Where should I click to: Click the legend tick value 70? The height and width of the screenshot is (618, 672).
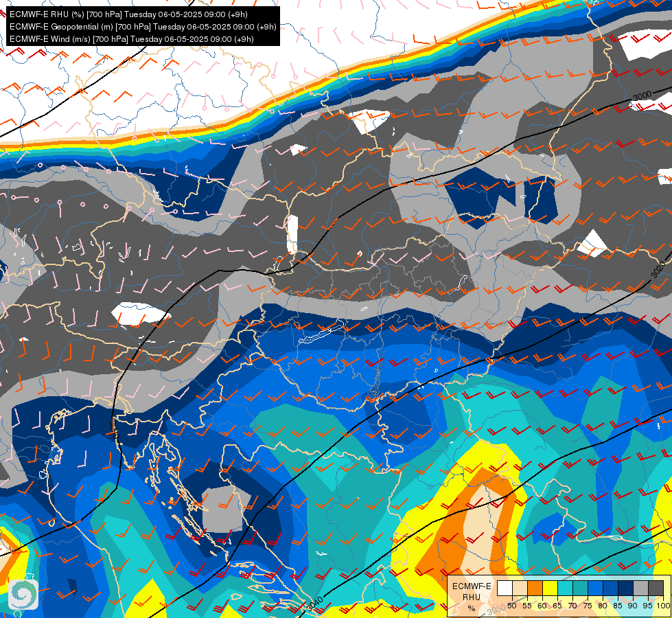[x=572, y=606]
